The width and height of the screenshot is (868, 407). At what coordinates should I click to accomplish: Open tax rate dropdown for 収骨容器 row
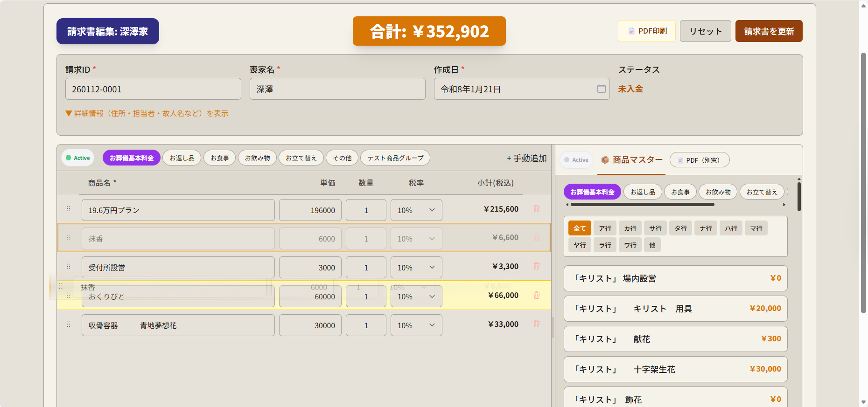pos(416,325)
